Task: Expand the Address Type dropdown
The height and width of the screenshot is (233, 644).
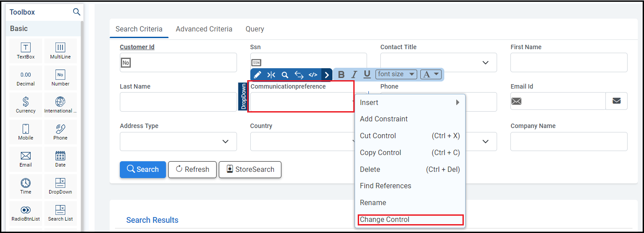Action: pos(225,141)
